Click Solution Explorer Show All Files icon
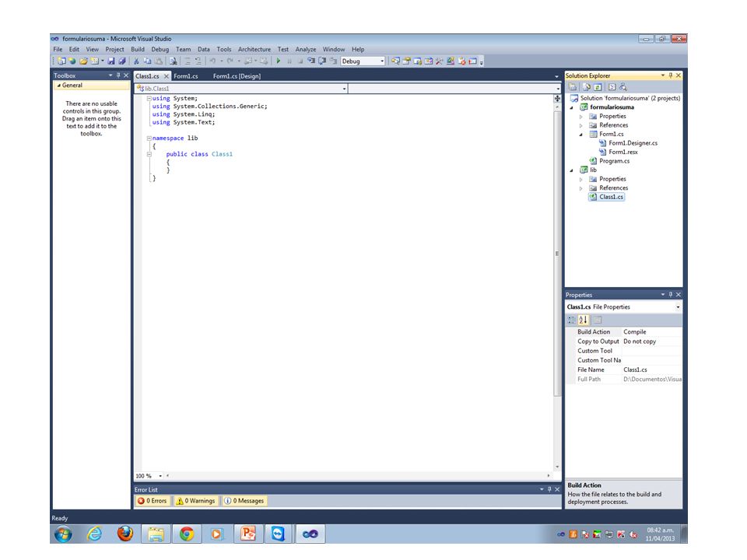747x560 pixels. (x=587, y=87)
